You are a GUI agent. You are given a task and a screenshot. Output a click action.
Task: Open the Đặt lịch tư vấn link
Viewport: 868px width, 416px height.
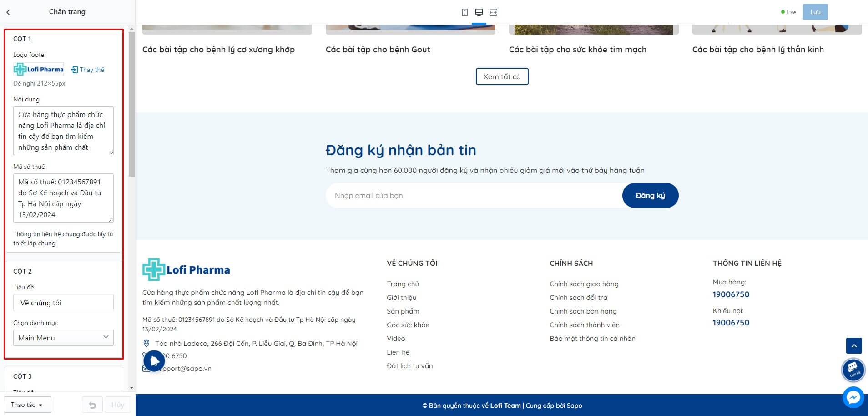coord(410,366)
